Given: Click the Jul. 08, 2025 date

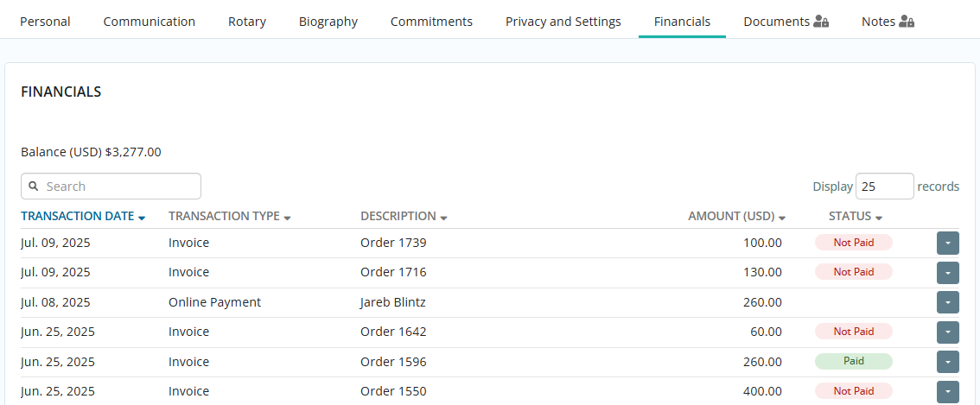Looking at the screenshot, I should click(x=55, y=302).
